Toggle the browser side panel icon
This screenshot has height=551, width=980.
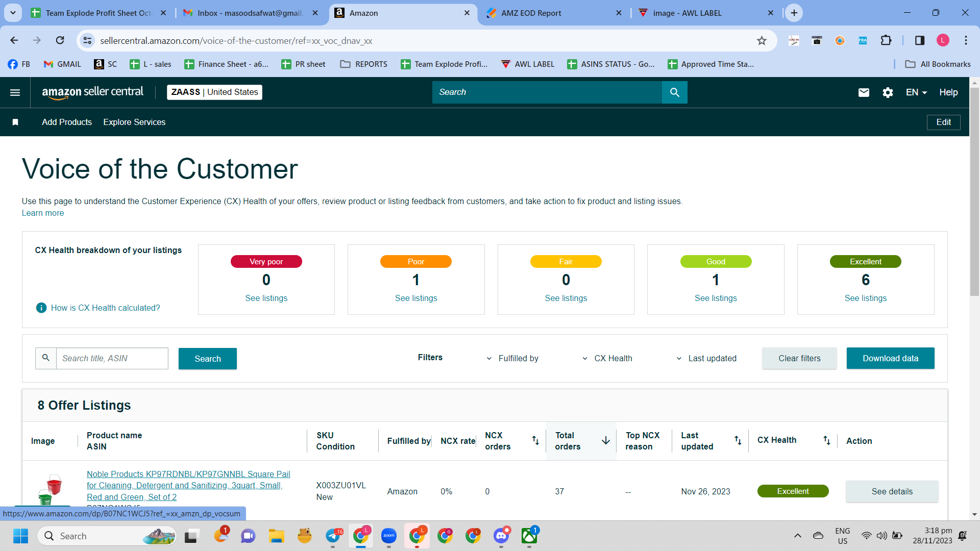[920, 40]
